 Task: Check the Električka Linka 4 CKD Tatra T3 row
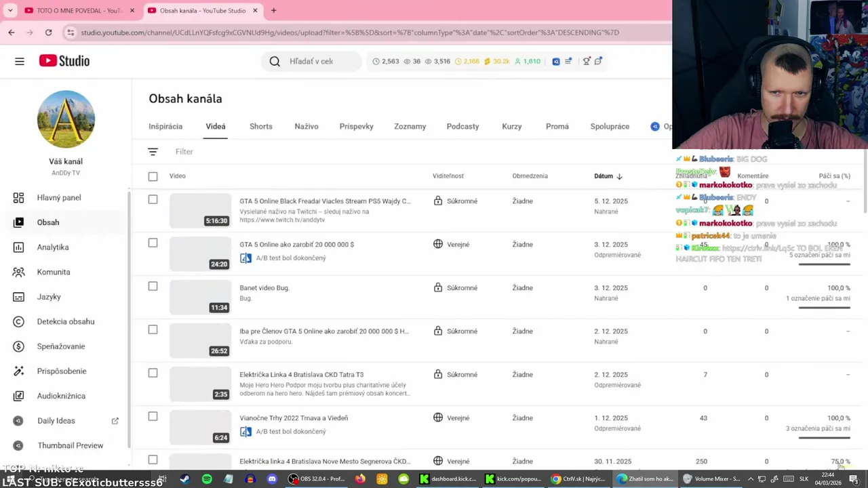153,373
